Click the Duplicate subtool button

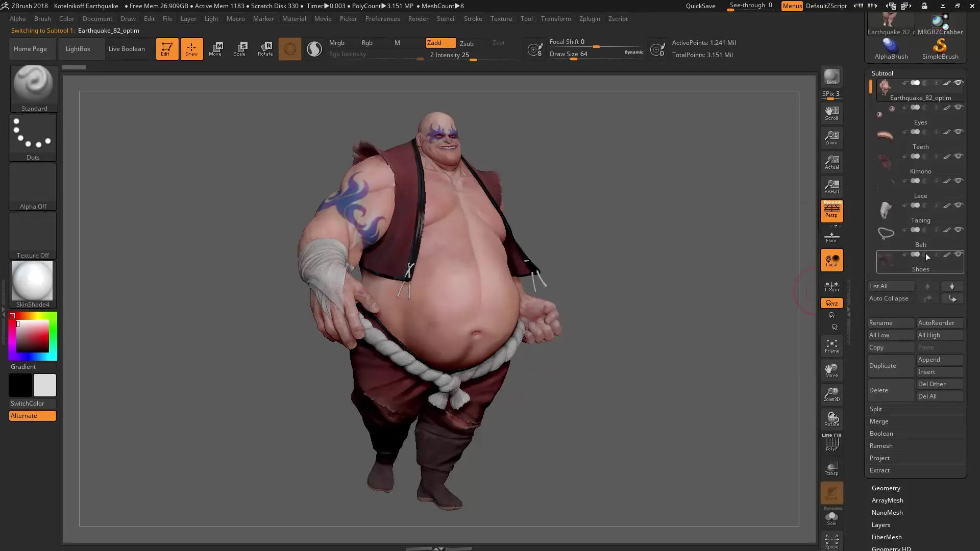click(x=891, y=366)
